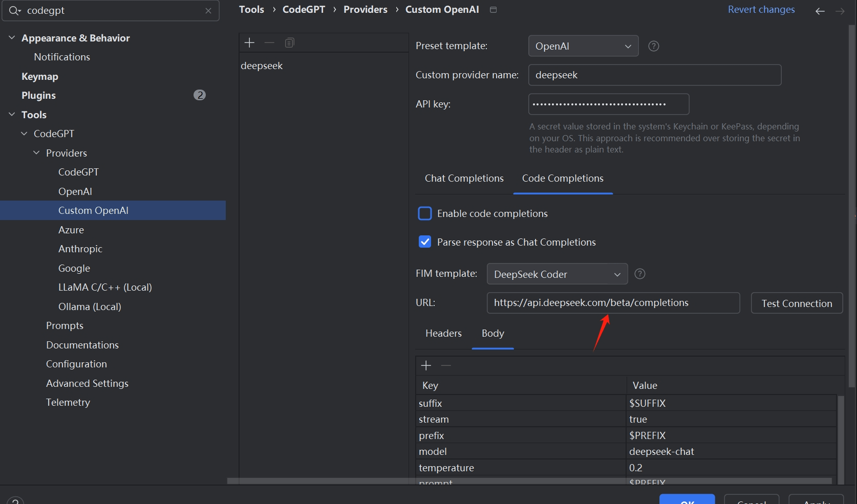This screenshot has width=857, height=504.
Task: Switch to the Headers tab
Action: [x=443, y=333]
